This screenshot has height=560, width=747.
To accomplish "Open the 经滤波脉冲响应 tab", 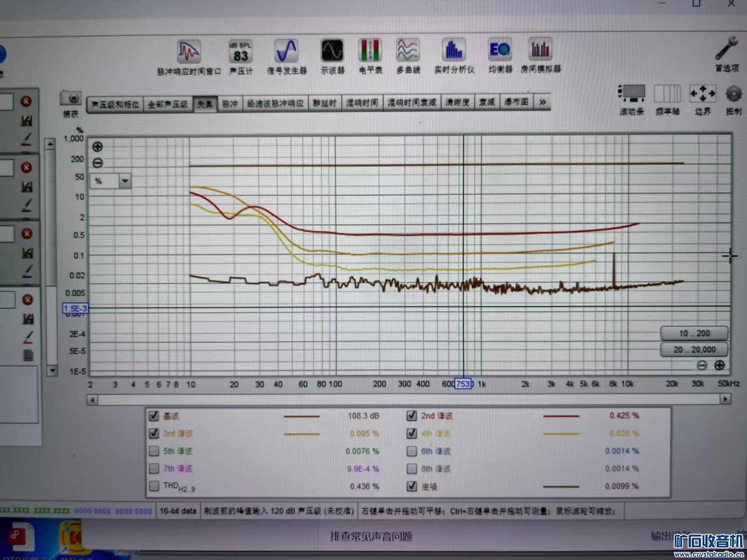I will tap(275, 103).
